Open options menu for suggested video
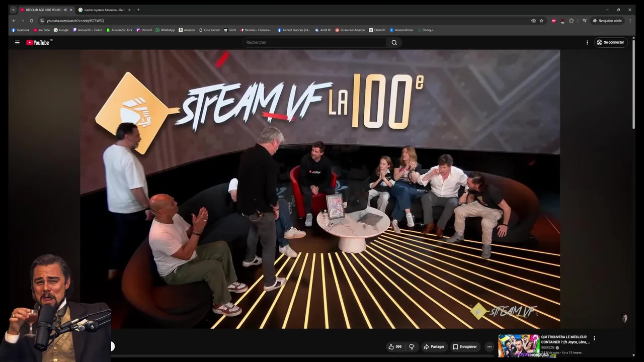This screenshot has width=644, height=362. (594, 338)
